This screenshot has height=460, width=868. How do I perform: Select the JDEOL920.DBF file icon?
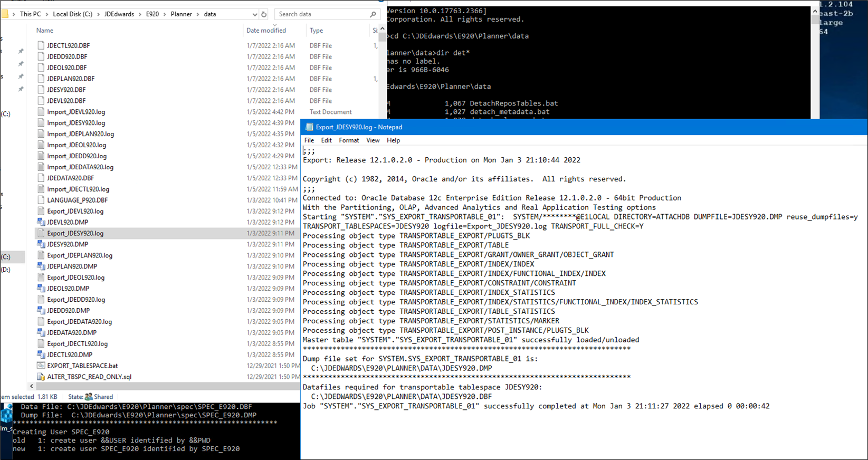click(x=41, y=68)
